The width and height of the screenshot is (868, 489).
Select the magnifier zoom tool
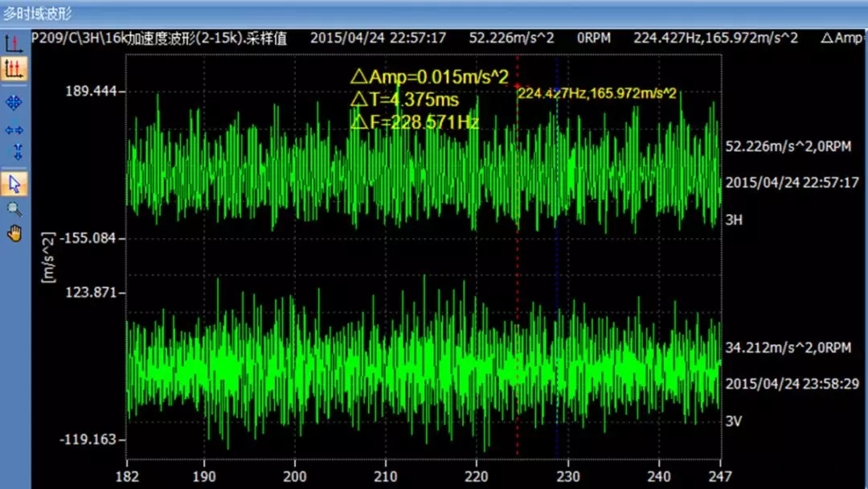(x=14, y=209)
